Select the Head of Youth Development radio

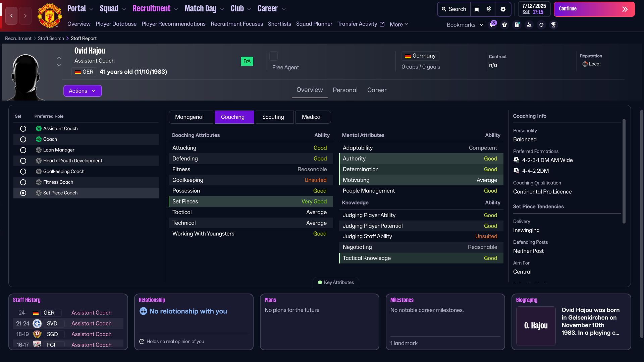coord(23,161)
